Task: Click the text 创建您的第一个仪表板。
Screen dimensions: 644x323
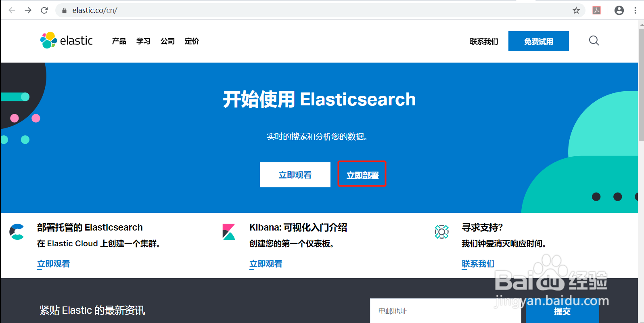Action: pos(292,243)
